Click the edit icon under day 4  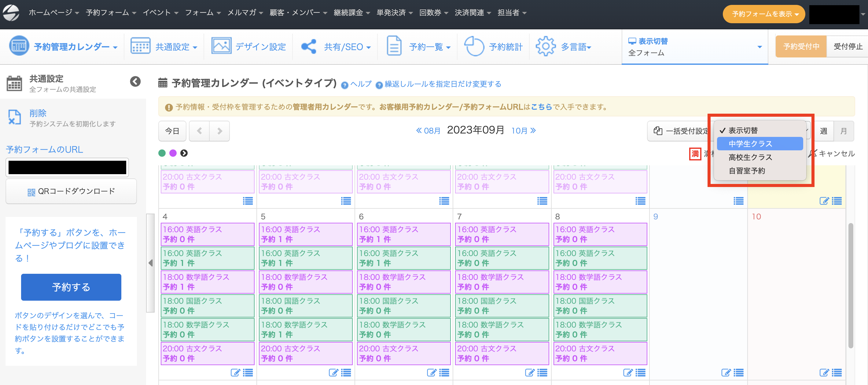click(x=235, y=372)
